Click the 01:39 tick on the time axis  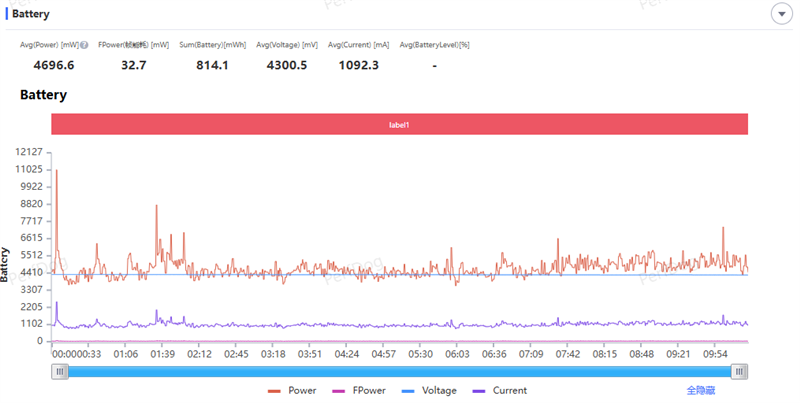(x=163, y=353)
